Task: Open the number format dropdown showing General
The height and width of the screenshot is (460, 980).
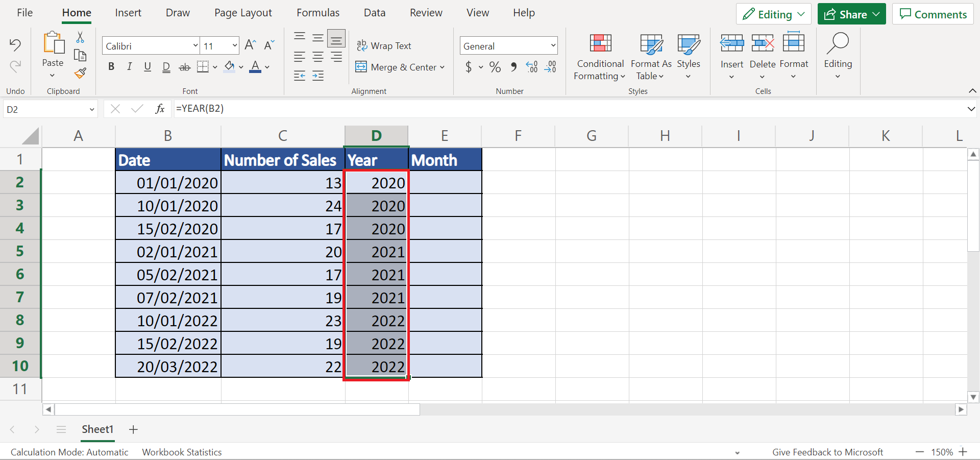Action: point(554,45)
